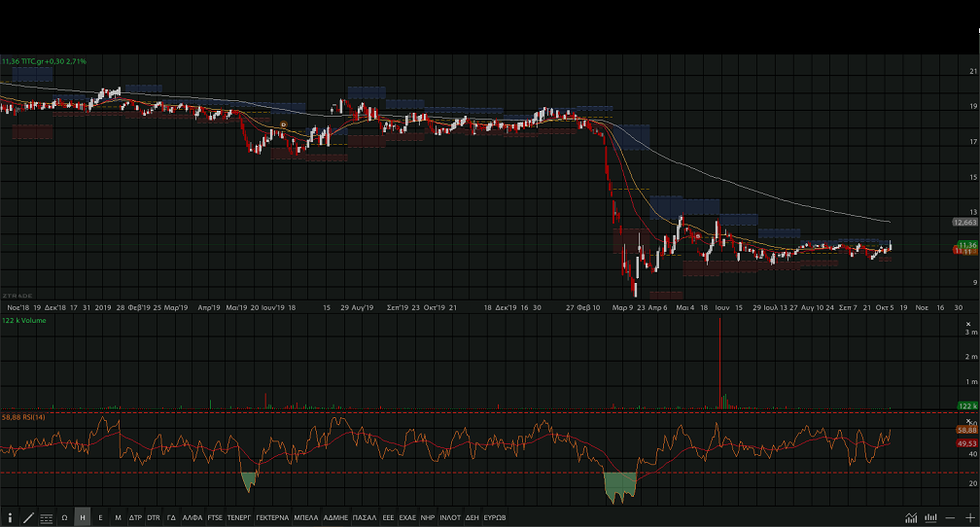
Task: Expand the TITC.gr symbol label
Action: click(x=44, y=61)
